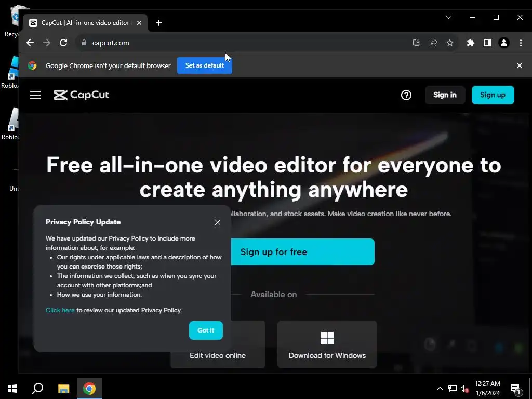Click the Privacy Policy Update heading
This screenshot has height=399, width=532.
tap(83, 222)
